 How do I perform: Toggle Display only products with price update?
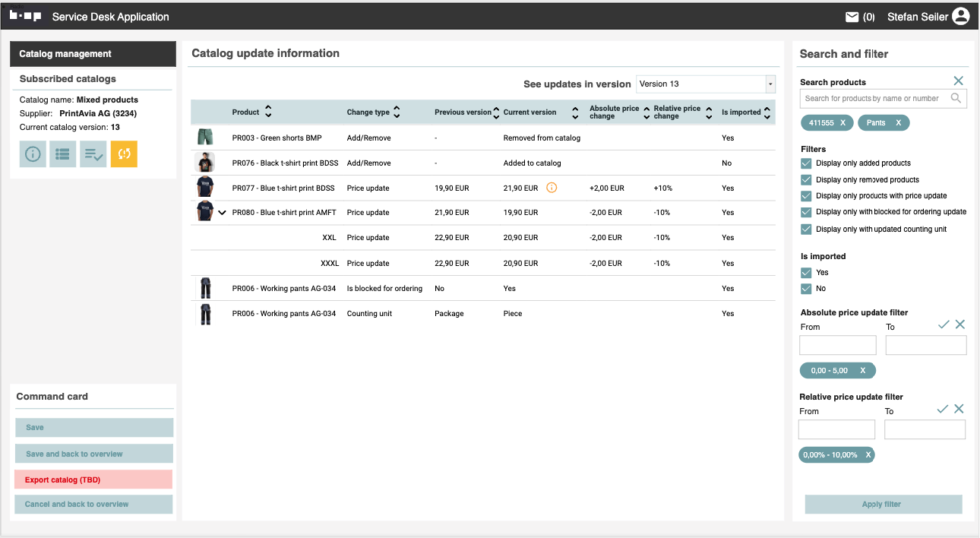coord(806,196)
